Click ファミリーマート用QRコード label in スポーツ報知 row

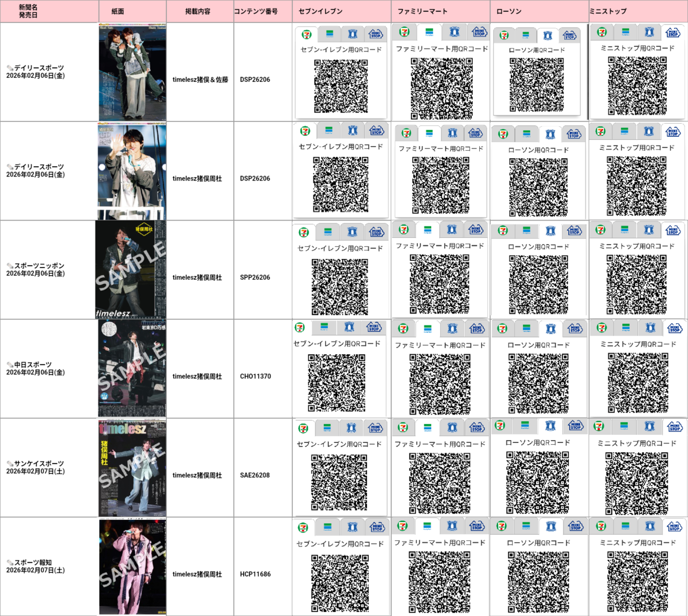pos(440,542)
